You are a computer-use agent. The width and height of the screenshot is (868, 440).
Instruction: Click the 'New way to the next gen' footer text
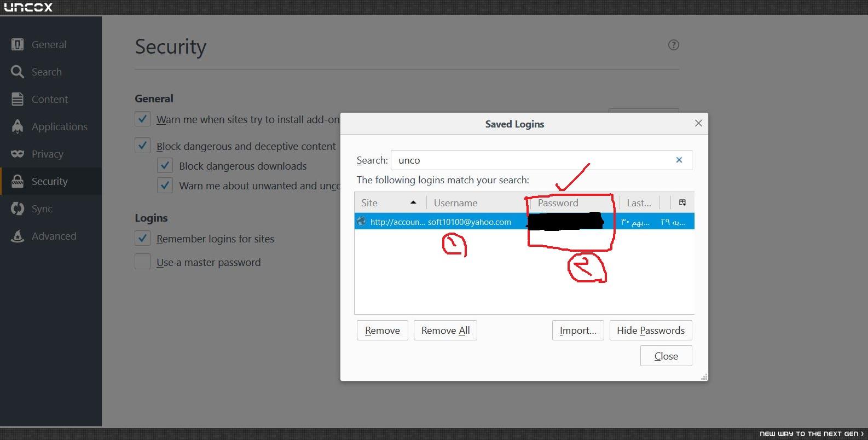[x=811, y=433]
